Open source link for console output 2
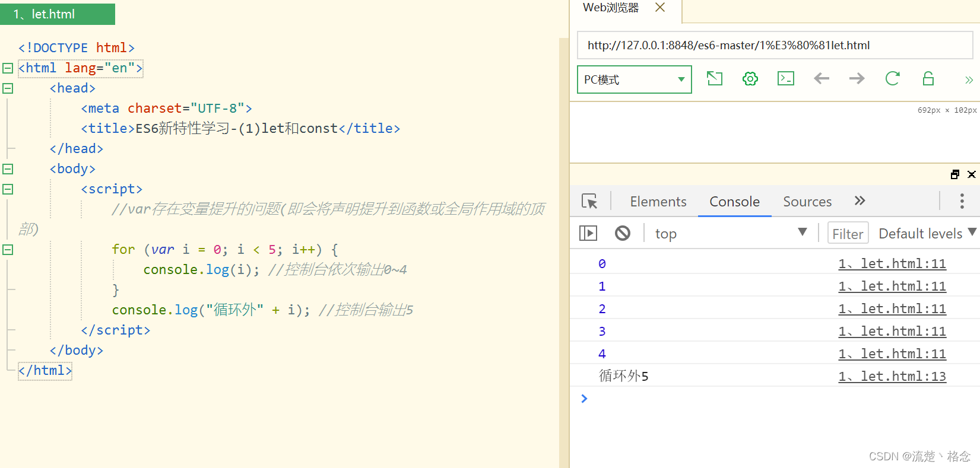980x468 pixels. pyautogui.click(x=892, y=308)
